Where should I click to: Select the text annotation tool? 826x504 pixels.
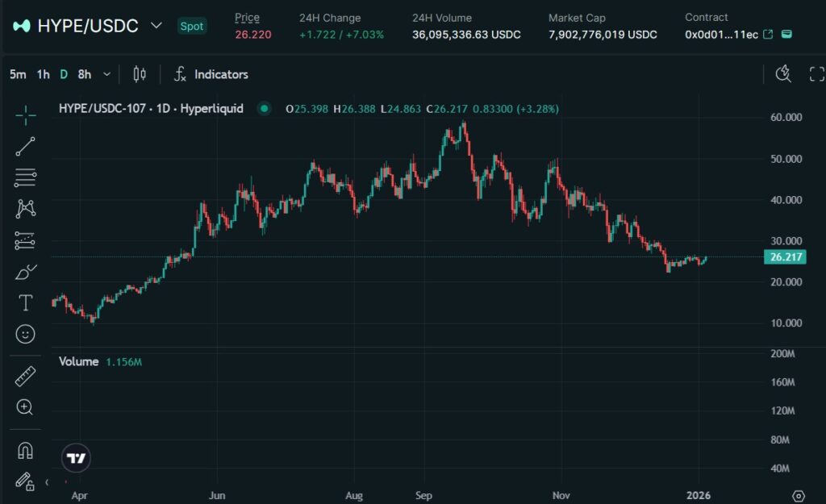click(x=26, y=302)
